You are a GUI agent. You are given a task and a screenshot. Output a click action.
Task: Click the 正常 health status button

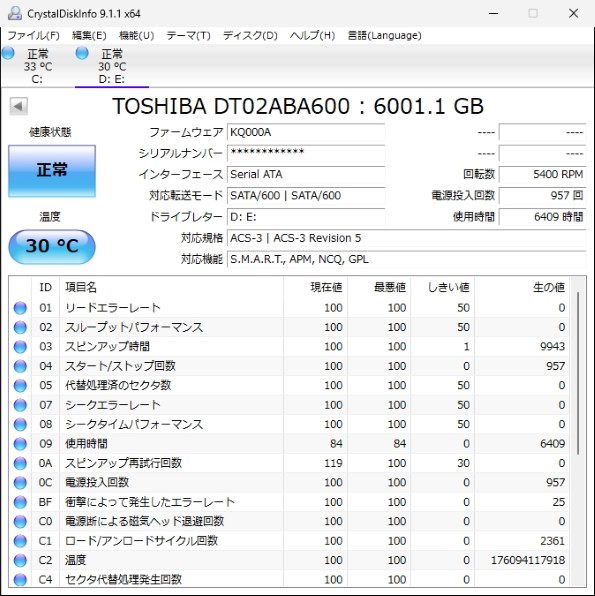(x=52, y=171)
